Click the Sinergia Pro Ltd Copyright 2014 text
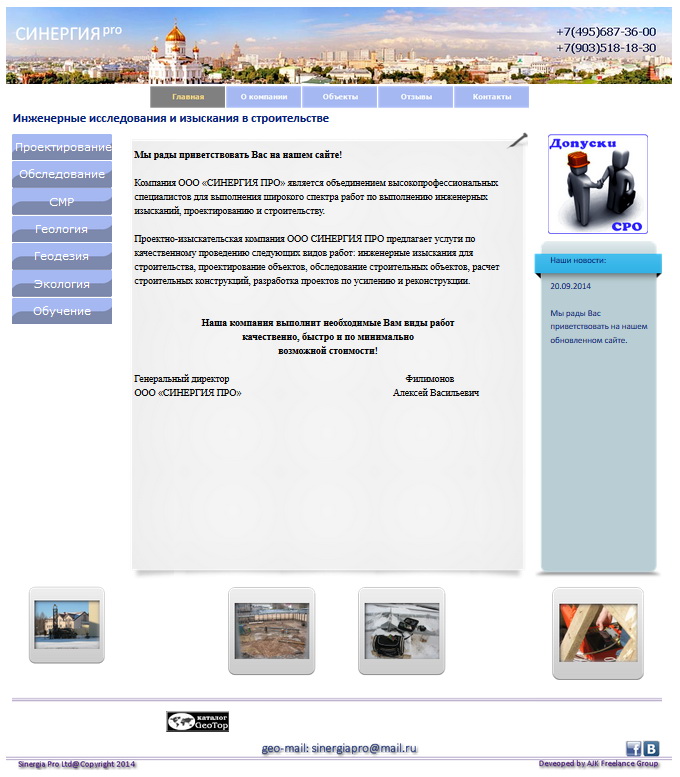 tap(76, 764)
